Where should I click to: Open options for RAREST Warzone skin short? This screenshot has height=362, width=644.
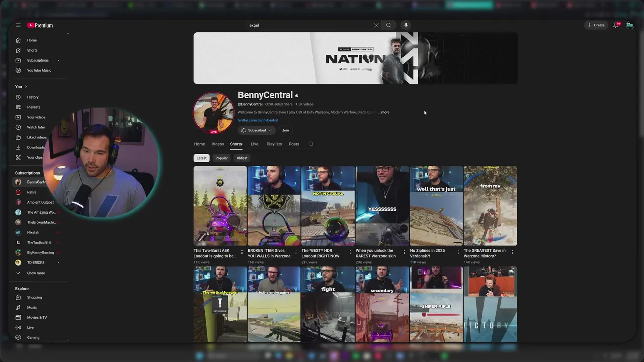pyautogui.click(x=404, y=252)
